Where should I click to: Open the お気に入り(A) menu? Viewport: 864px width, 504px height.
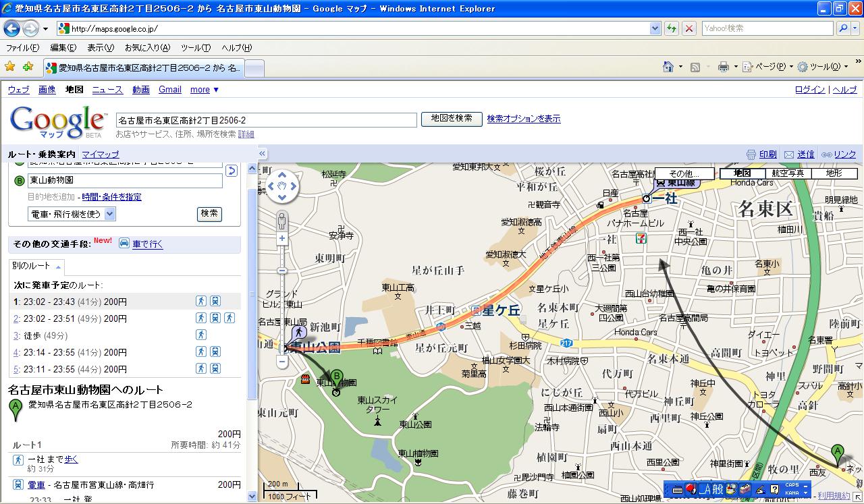pyautogui.click(x=147, y=48)
